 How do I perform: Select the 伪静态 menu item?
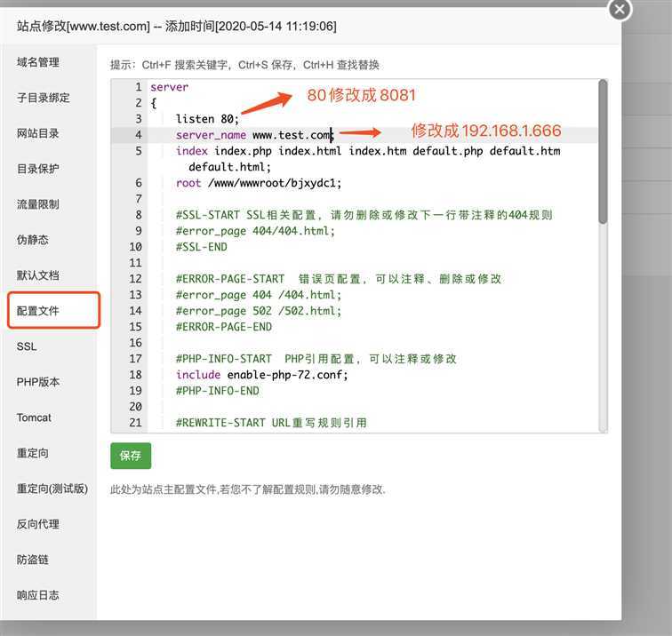33,240
